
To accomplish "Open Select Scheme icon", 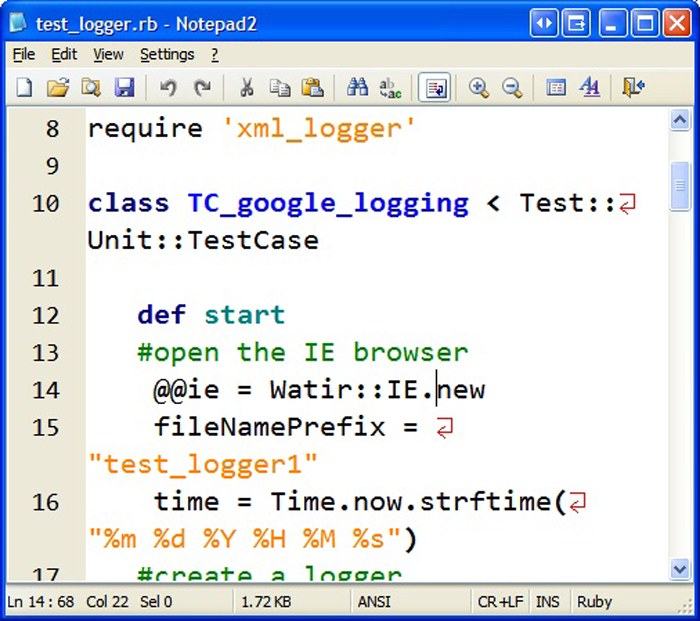I will click(556, 87).
